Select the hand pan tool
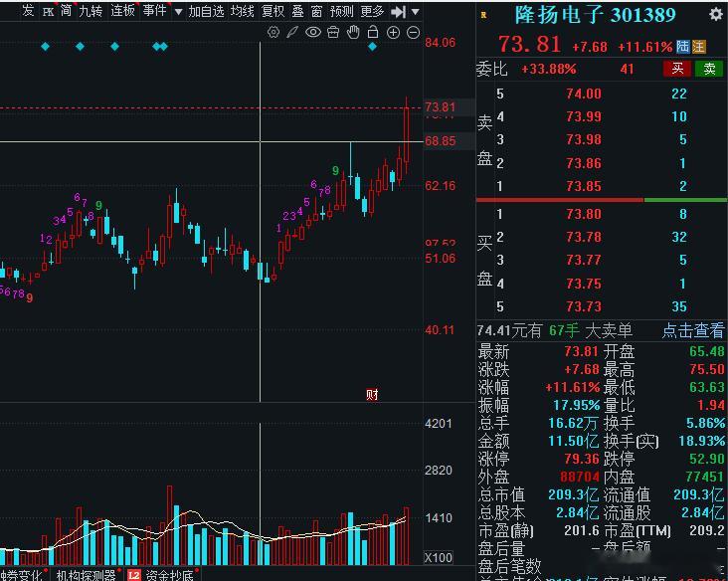 (x=353, y=32)
